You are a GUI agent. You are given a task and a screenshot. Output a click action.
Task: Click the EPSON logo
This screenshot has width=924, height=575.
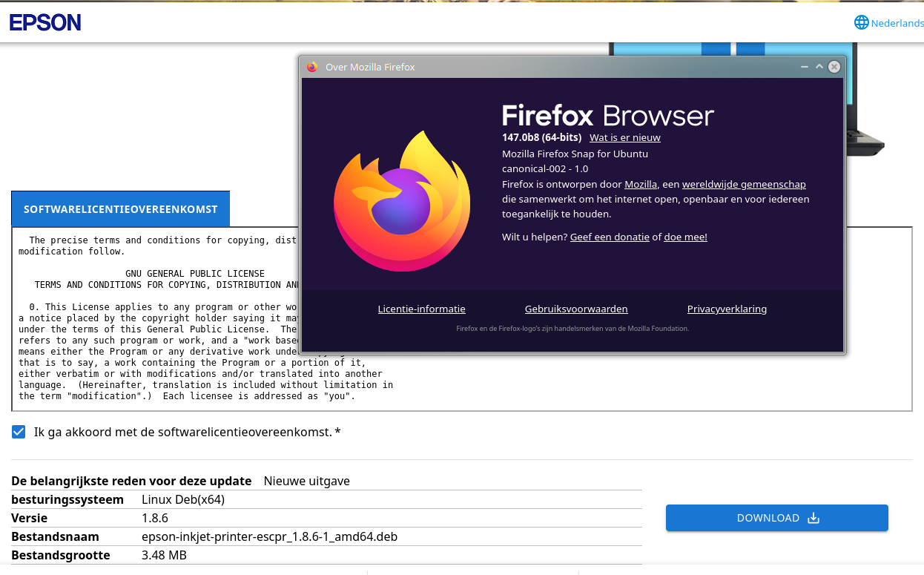[x=45, y=22]
